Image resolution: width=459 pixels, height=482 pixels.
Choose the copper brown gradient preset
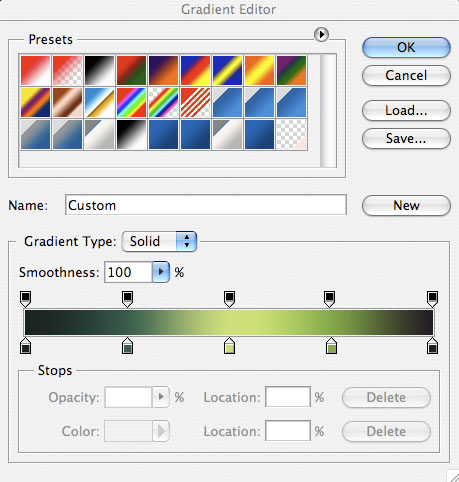click(67, 102)
